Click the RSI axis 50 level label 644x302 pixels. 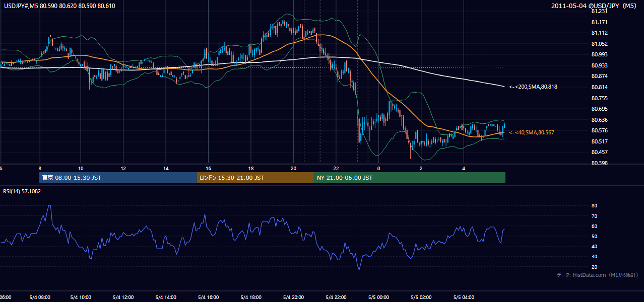tap(595, 236)
